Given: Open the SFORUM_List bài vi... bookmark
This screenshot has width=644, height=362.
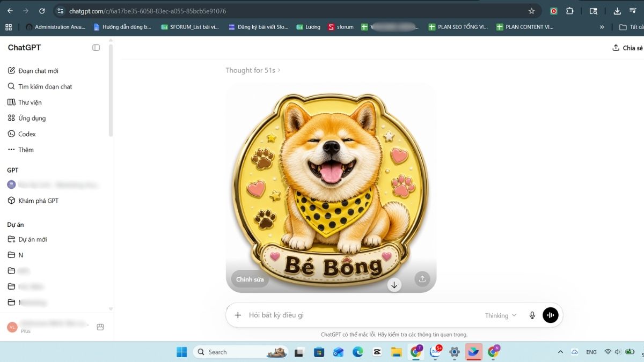Looking at the screenshot, I should tap(191, 27).
